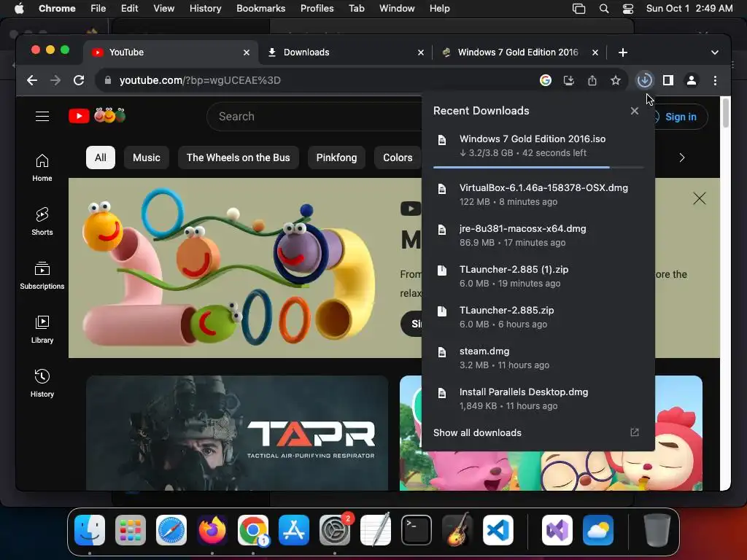Open the Chrome profile icon

pos(692,80)
